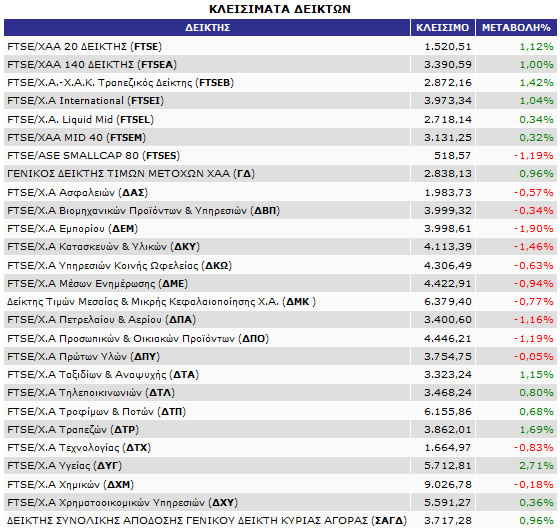
Task: Click closing value 5.712,81
Action: pos(448,466)
